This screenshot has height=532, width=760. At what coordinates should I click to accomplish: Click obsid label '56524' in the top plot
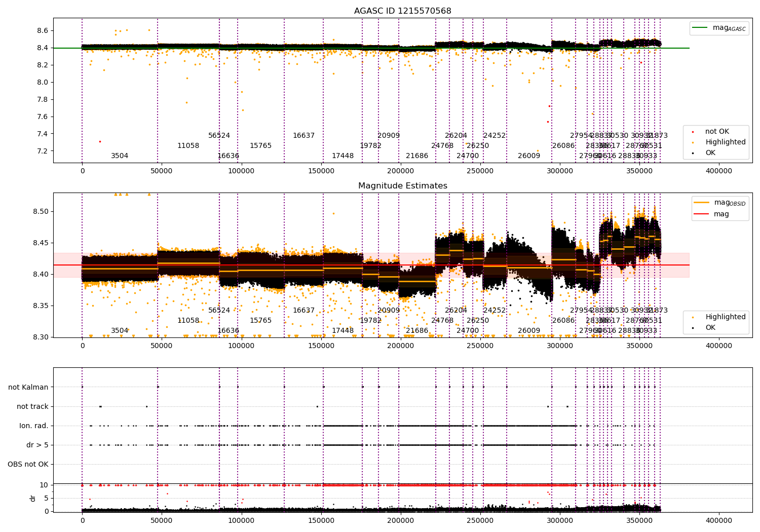[219, 136]
